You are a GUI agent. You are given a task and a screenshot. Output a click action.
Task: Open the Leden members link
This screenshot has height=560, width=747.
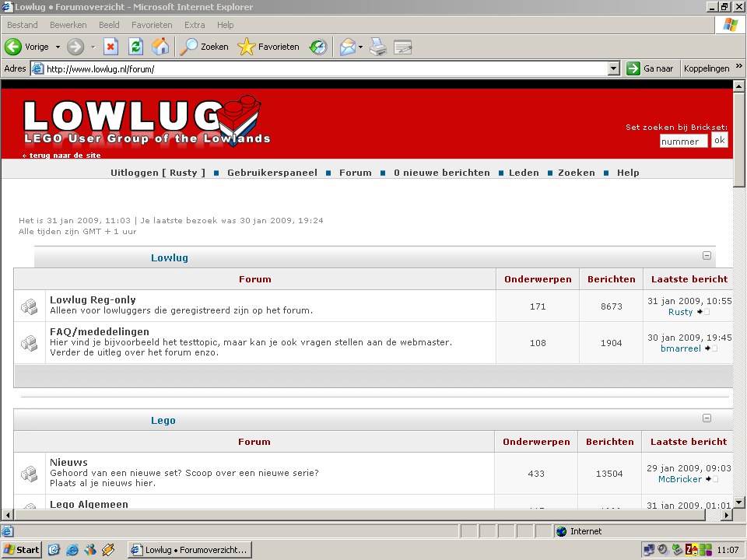coord(524,173)
